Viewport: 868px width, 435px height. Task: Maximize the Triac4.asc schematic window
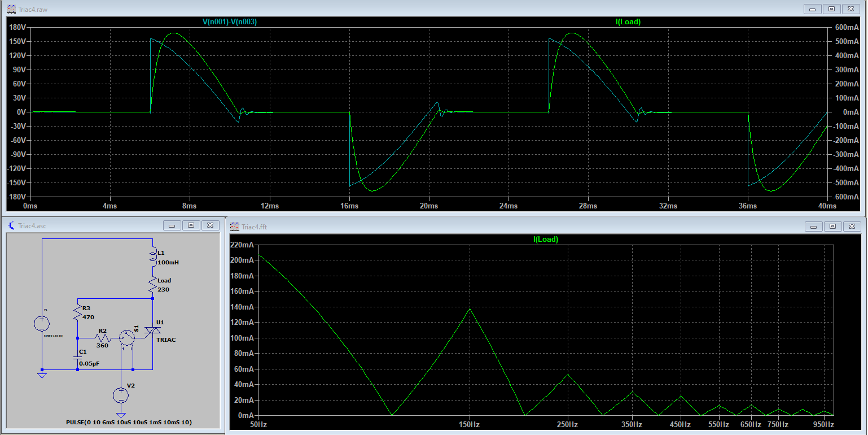(191, 225)
